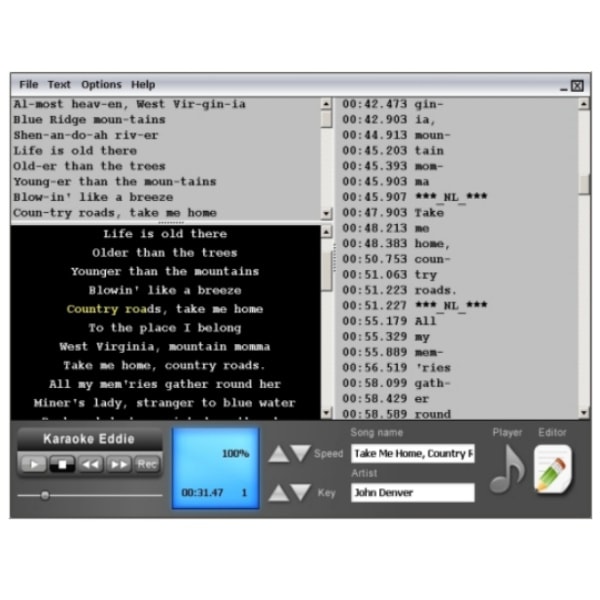Click lyric 'Miner's lady, stranger to blue water'
600x600 pixels.
(x=165, y=403)
